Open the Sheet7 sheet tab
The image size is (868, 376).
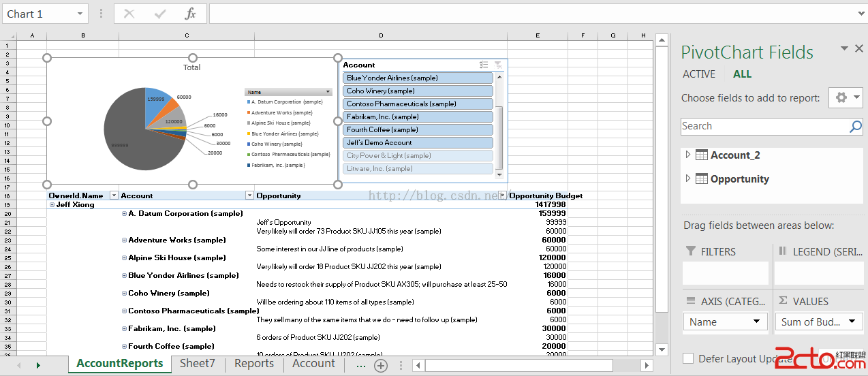pyautogui.click(x=198, y=364)
